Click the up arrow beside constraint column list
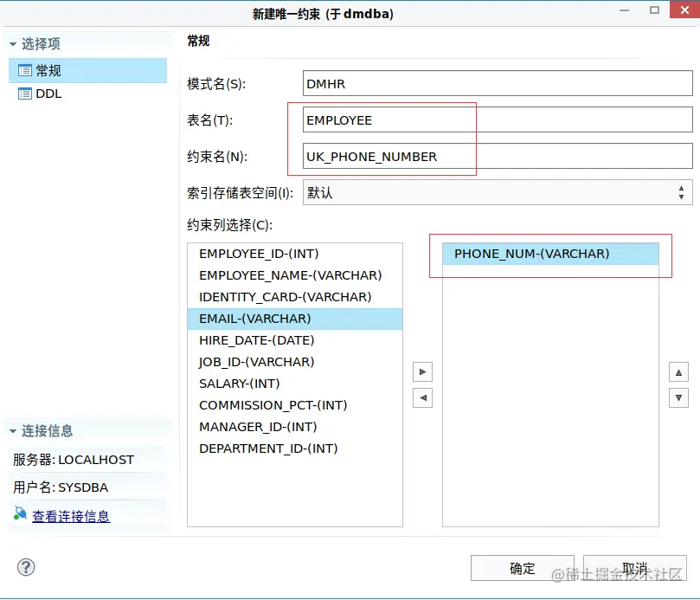 678,371
